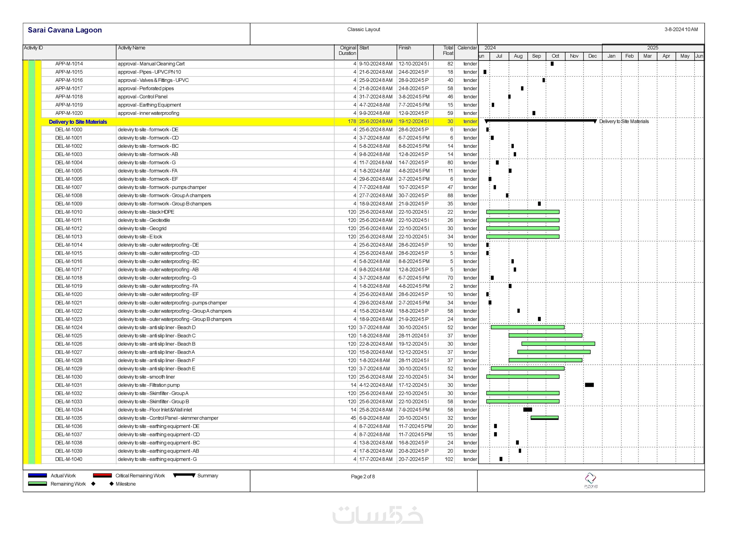Click the Actual Work blue legend bar
756x535 pixels.
pos(37,475)
